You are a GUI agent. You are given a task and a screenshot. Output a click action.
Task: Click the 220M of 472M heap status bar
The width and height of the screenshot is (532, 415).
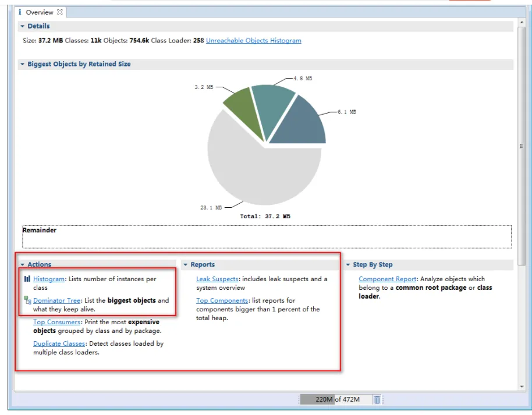(338, 399)
